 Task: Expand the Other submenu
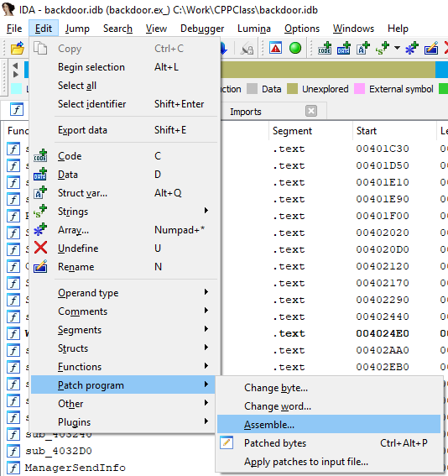coord(122,404)
